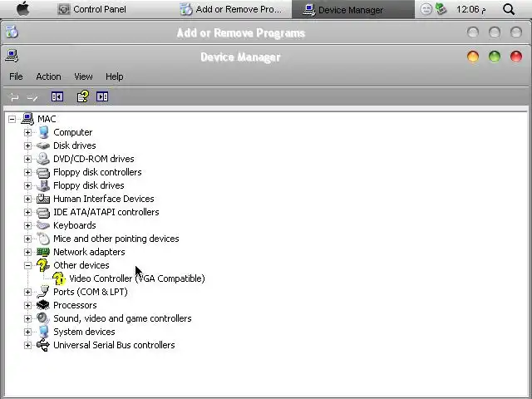The image size is (532, 399).
Task: Click the Video Controller warning icon
Action: (x=59, y=279)
